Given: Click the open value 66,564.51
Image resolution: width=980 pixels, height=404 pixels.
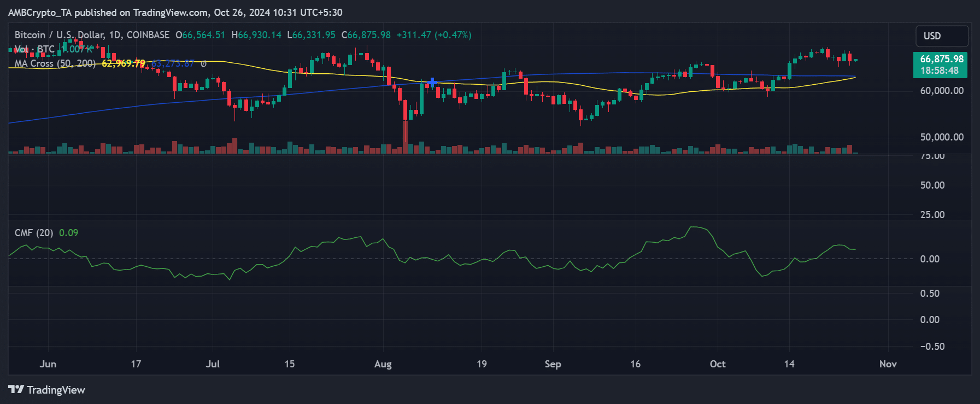Looking at the screenshot, I should pyautogui.click(x=203, y=35).
